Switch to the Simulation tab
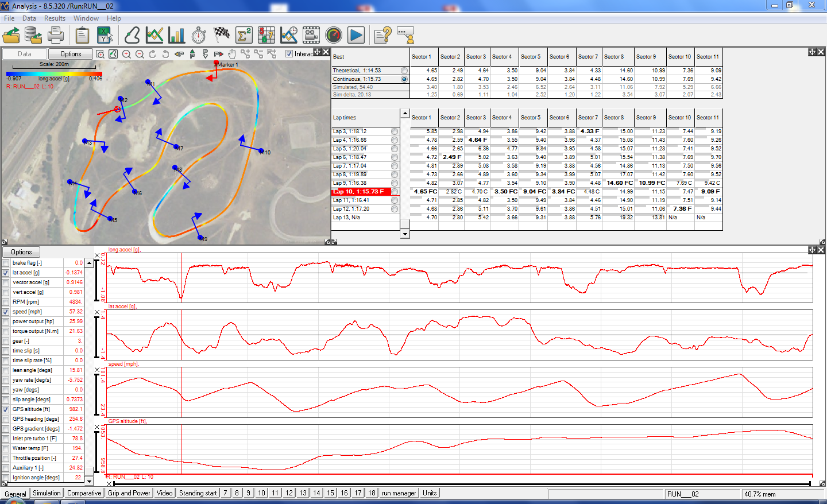Screen dimensions: 827x504 (47, 493)
